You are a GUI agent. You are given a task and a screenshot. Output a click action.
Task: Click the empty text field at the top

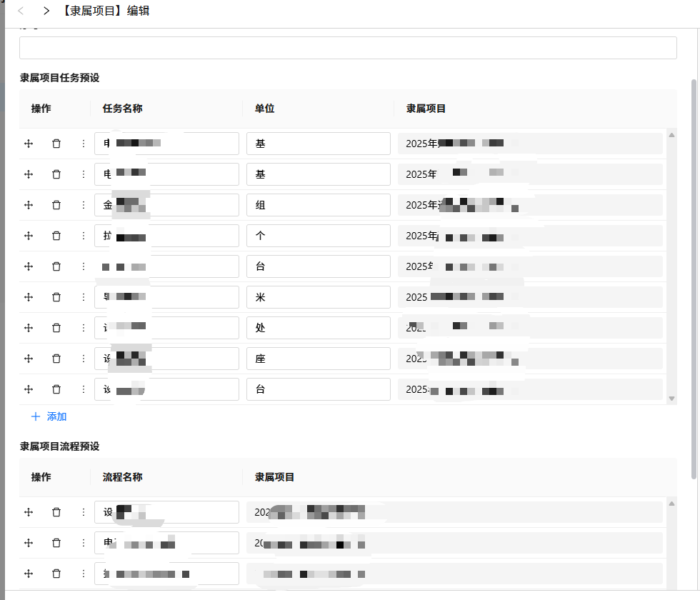(348, 48)
